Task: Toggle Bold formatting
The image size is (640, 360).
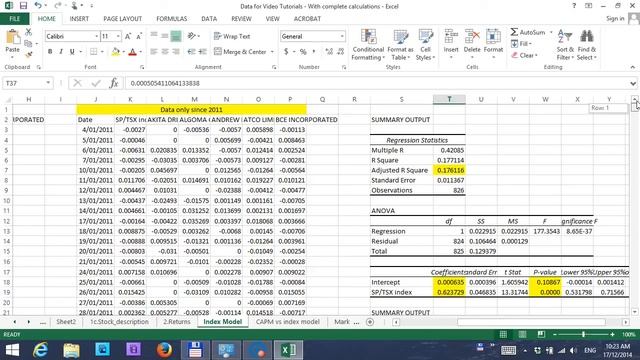Action: click(x=50, y=52)
